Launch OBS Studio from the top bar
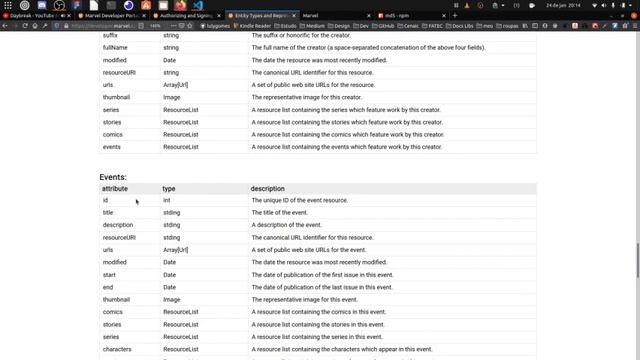The width and height of the screenshot is (640, 360). coord(59,5)
